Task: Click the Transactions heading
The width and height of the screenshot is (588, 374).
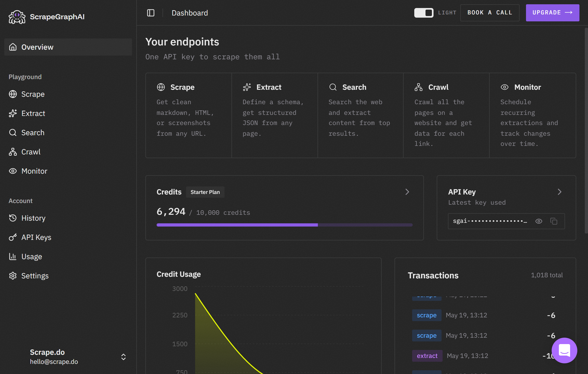Action: coord(433,275)
